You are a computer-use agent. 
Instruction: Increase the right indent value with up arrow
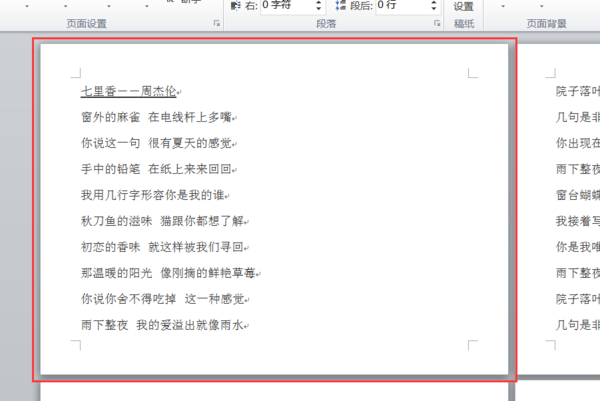pyautogui.click(x=319, y=2)
